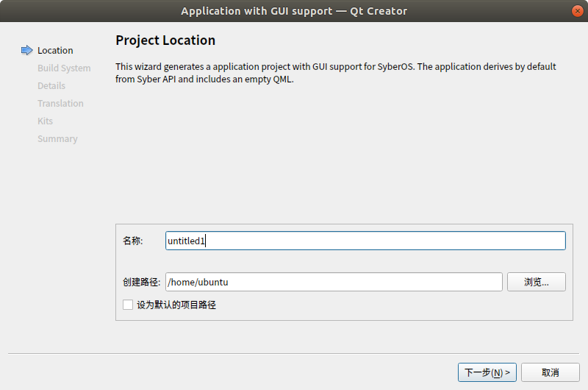
Task: Open the Summary wizard step
Action: 57,139
